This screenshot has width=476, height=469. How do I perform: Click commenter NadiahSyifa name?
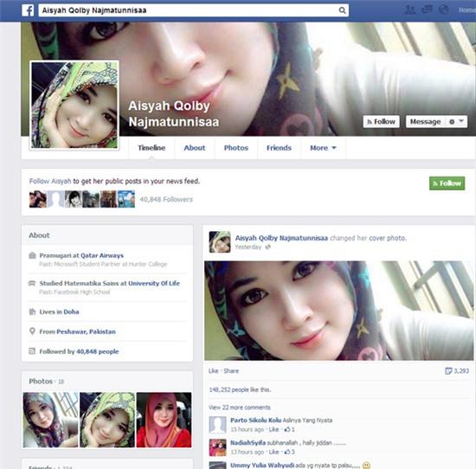248,443
